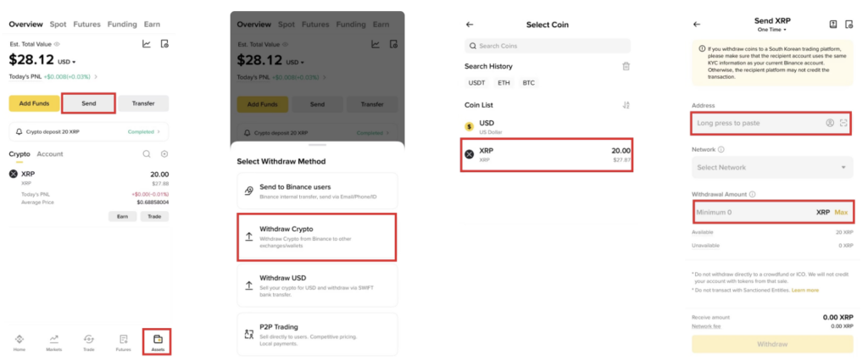Select the USD US Dollar row in Coin List

(x=548, y=127)
